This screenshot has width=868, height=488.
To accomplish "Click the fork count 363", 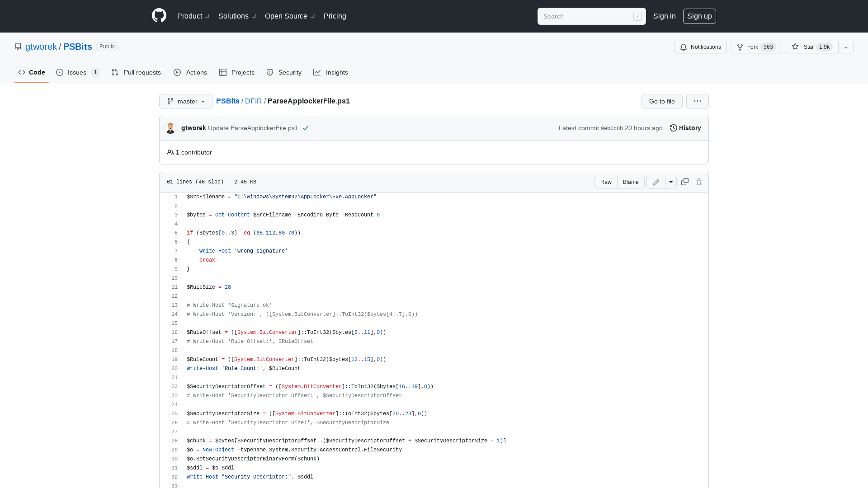I will click(x=768, y=47).
